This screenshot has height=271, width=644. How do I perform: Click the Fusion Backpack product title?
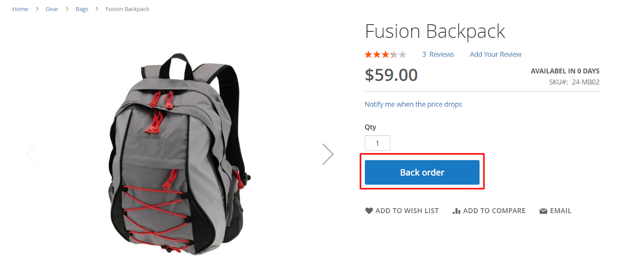click(435, 31)
